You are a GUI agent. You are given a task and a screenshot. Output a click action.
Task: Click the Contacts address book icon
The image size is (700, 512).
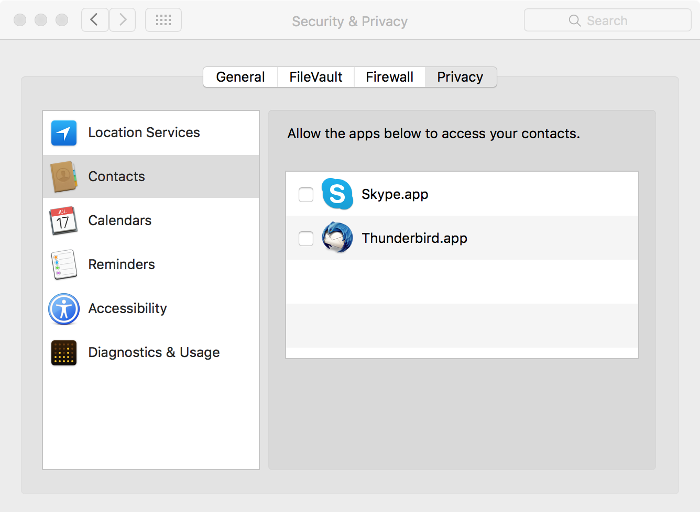[63, 177]
